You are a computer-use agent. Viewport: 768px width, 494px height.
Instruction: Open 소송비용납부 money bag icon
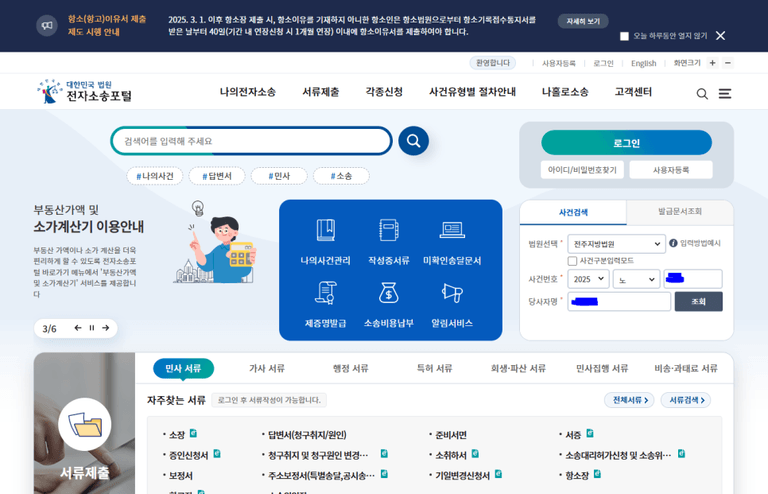(388, 293)
